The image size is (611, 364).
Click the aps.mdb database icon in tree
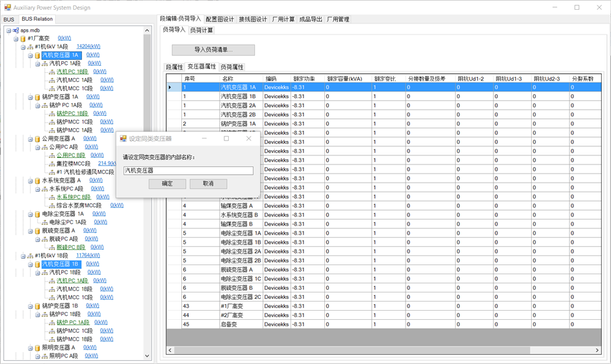tap(16, 31)
